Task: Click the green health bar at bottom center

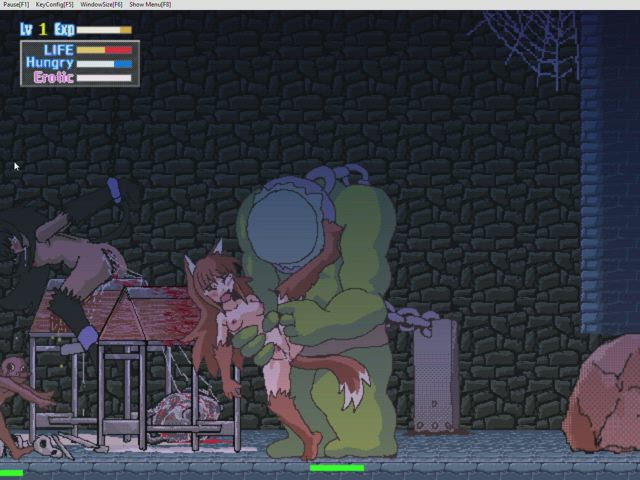Action: pyautogui.click(x=337, y=468)
